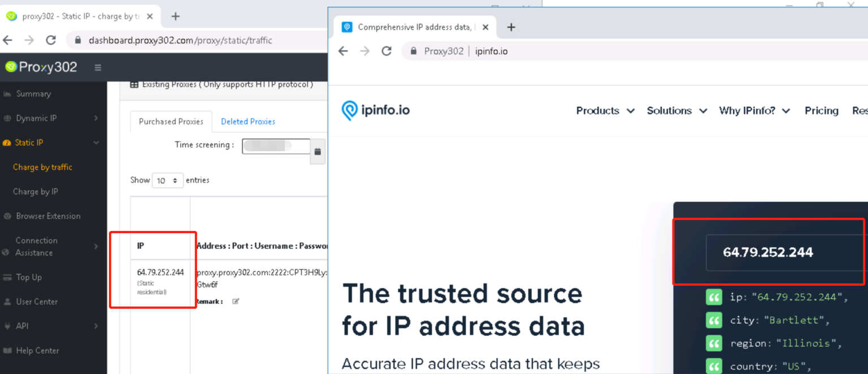This screenshot has width=868, height=374.
Task: Click the ipinfo.io logo
Action: 376,110
